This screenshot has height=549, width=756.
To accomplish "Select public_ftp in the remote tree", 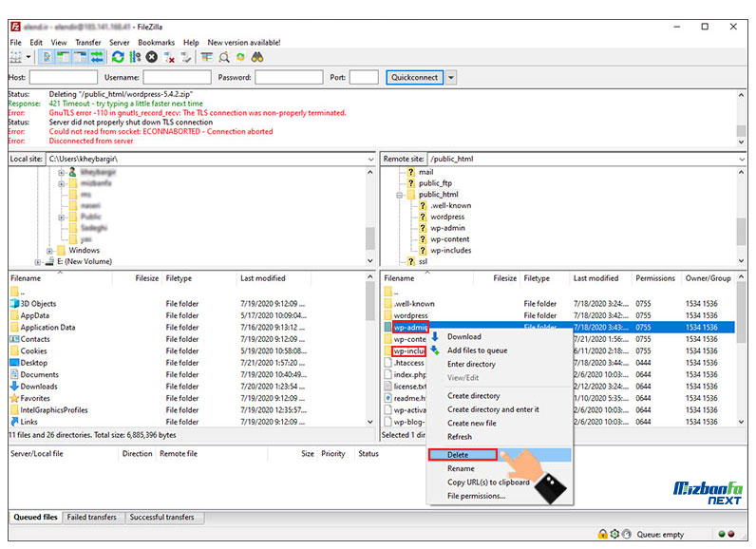I will pyautogui.click(x=435, y=183).
